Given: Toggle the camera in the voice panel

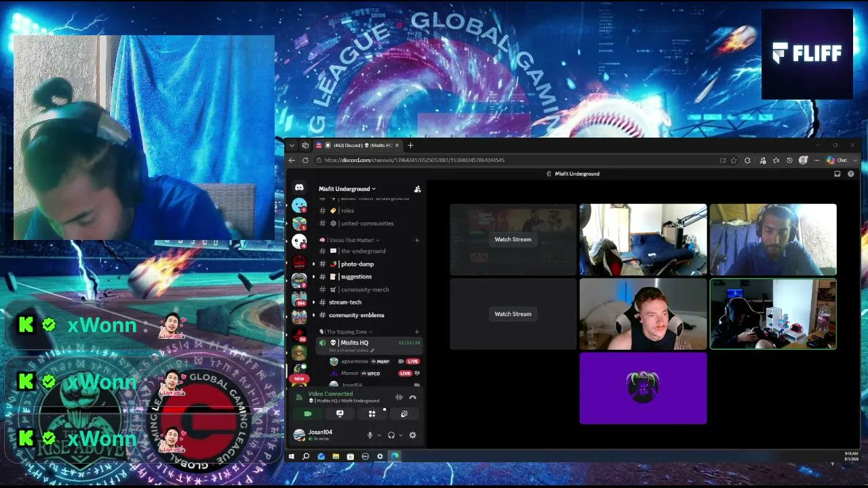Looking at the screenshot, I should pos(308,413).
